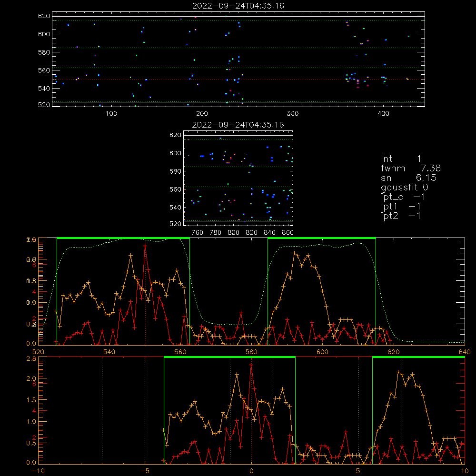
Task: Click x-axis label 760 on middle plot
Action: click(x=198, y=233)
